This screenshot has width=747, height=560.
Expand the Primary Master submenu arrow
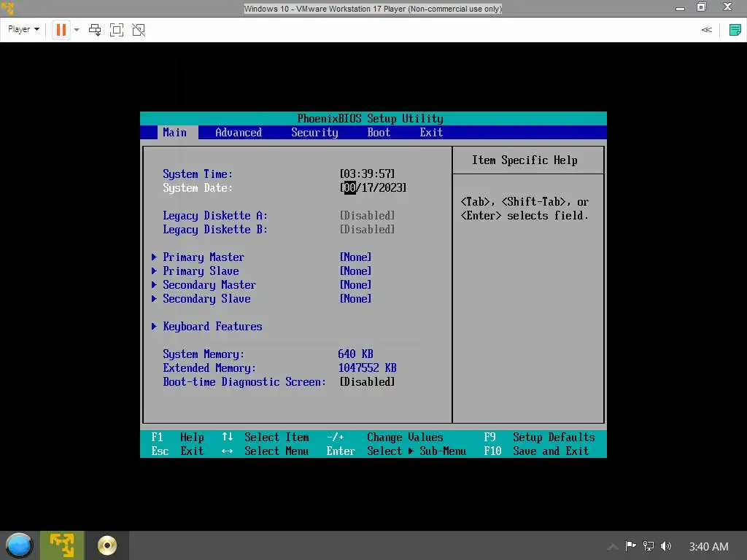coord(154,257)
